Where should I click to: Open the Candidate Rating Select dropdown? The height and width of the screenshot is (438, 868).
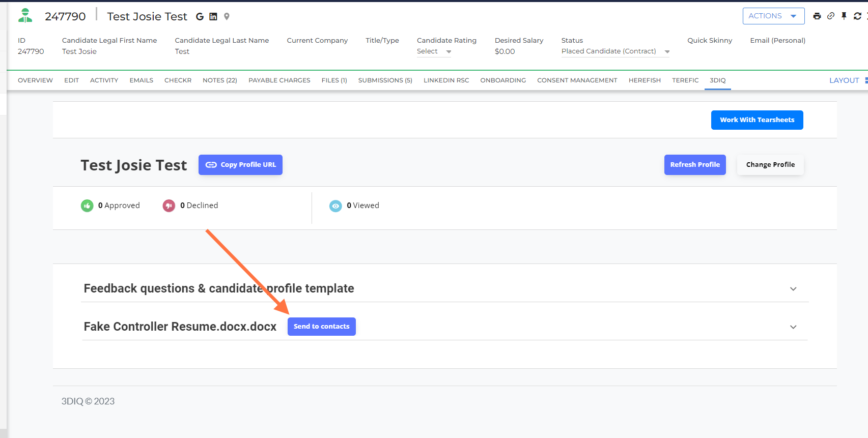tap(434, 51)
